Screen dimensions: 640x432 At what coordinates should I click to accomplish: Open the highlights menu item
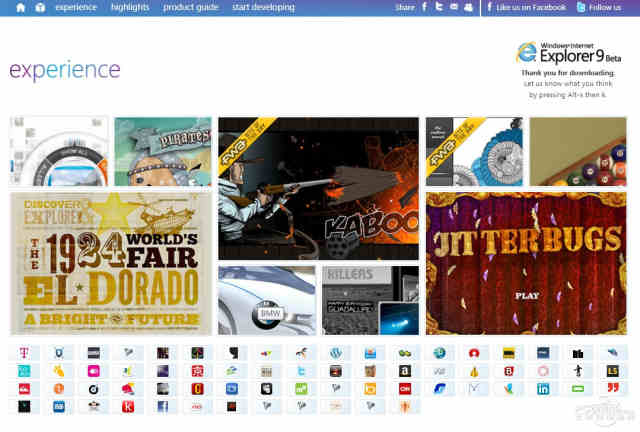click(130, 7)
